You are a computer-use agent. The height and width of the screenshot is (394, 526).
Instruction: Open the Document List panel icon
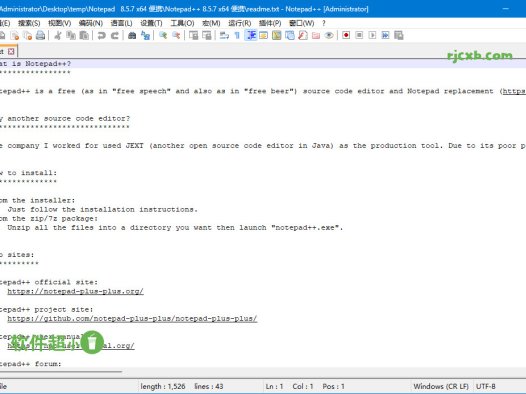(x=290, y=35)
